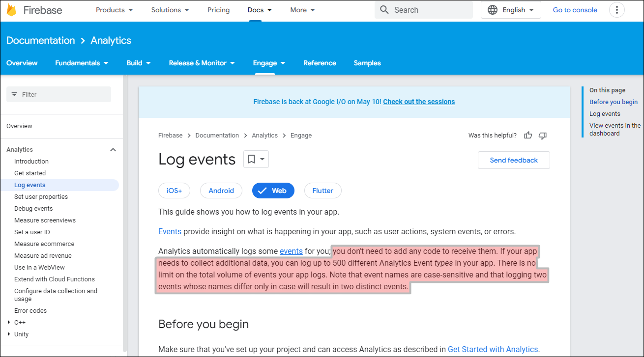644x357 pixels.
Task: Select the Android platform chip
Action: [x=221, y=191]
